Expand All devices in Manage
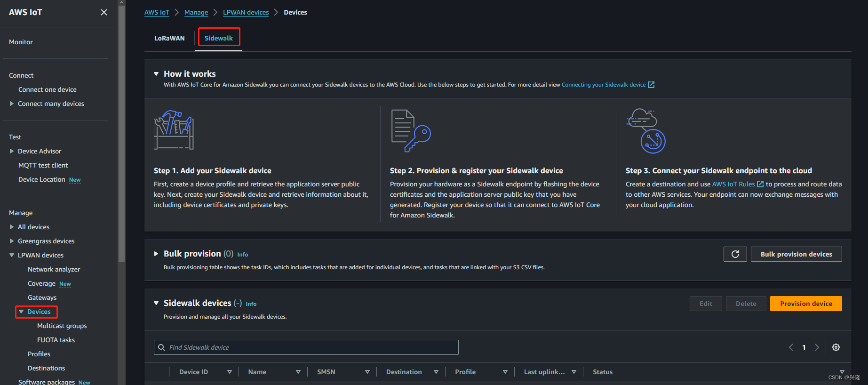Image resolution: width=868 pixels, height=385 pixels. [12, 227]
